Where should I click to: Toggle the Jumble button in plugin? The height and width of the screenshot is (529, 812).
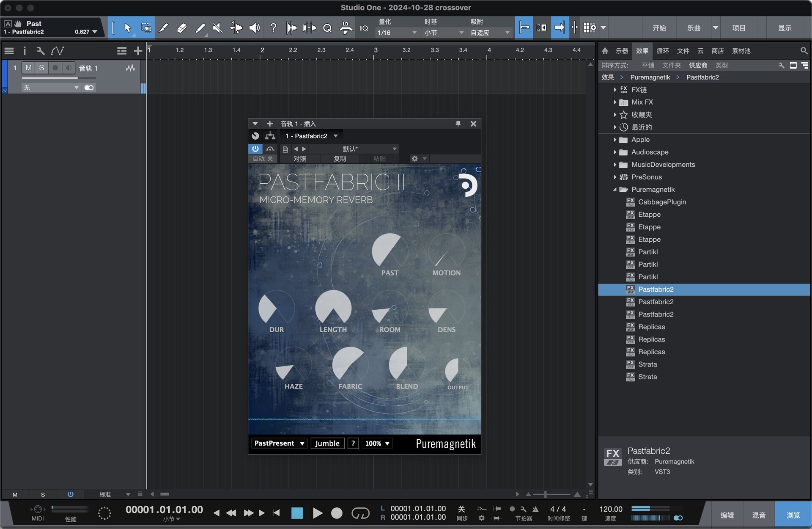(327, 444)
